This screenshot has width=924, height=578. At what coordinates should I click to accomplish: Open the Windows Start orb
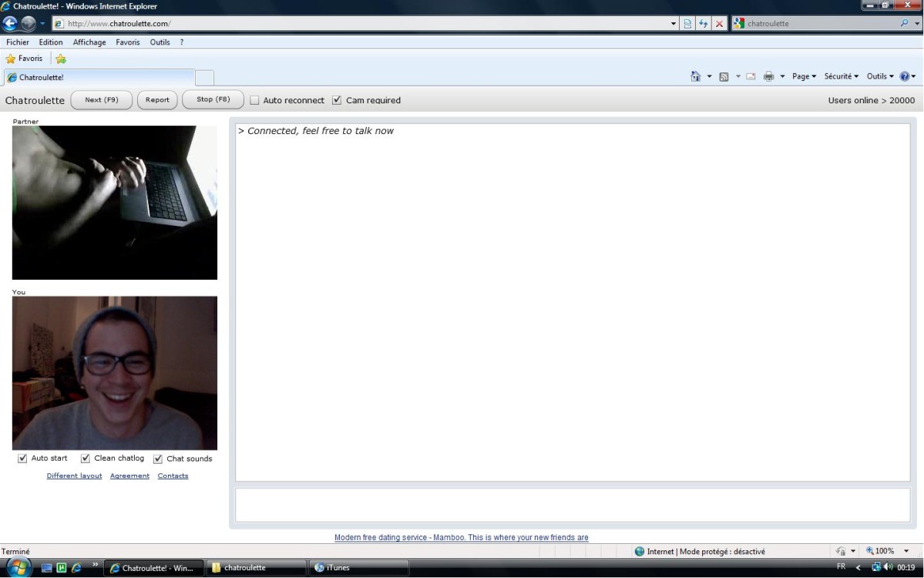point(18,567)
